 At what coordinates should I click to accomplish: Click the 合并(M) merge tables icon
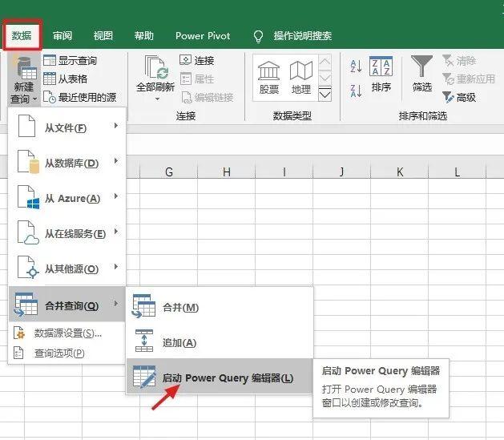pos(143,305)
